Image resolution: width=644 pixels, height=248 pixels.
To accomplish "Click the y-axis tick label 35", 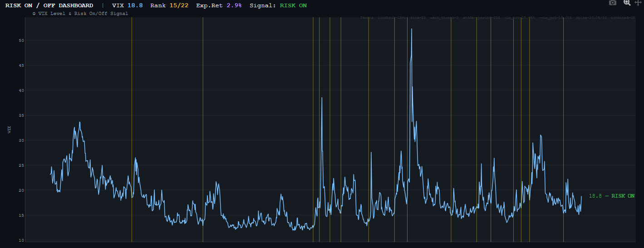I will (21, 115).
